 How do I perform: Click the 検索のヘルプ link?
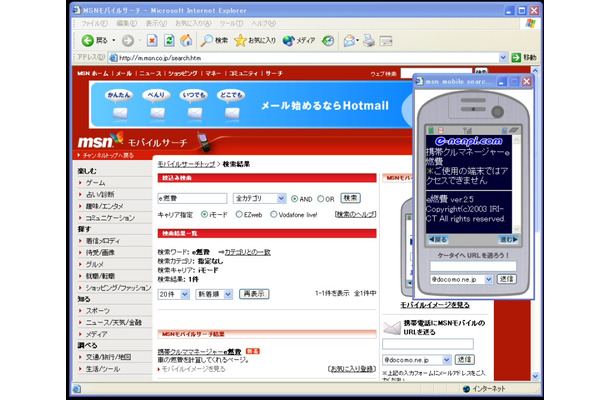[355, 214]
